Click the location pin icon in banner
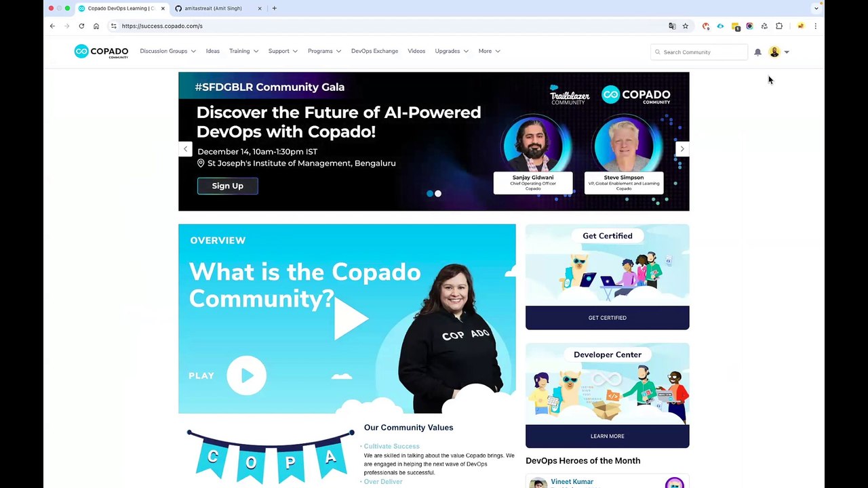Screen dimensions: 868x488 [x=201, y=163]
